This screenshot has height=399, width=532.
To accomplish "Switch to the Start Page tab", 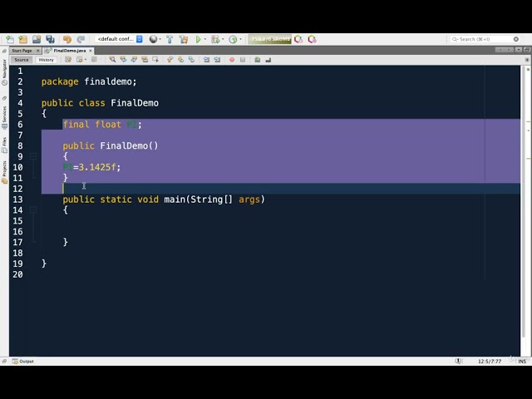I will click(22, 51).
